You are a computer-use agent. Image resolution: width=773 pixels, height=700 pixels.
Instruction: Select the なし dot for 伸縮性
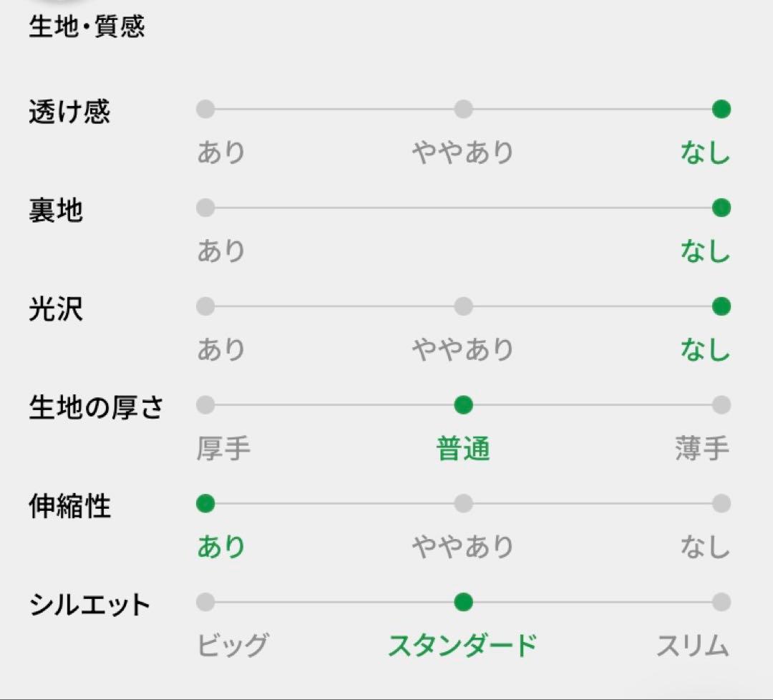point(721,504)
